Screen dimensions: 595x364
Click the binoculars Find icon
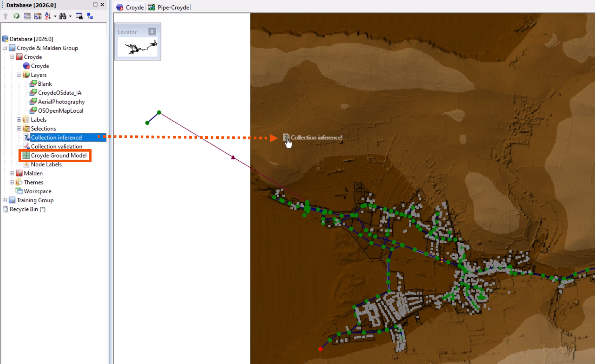pyautogui.click(x=63, y=16)
